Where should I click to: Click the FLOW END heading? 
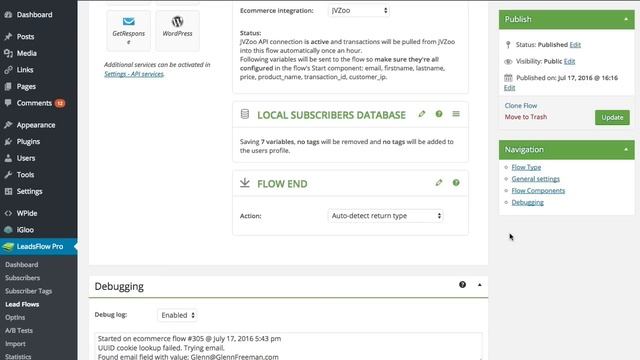coord(282,184)
